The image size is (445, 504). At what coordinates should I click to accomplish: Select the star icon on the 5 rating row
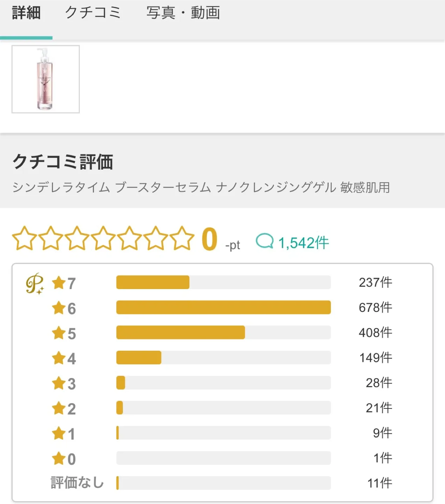pyautogui.click(x=59, y=332)
